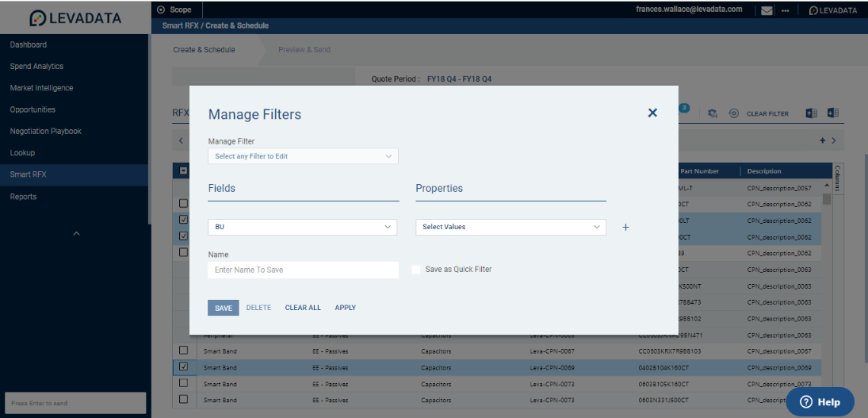Image resolution: width=868 pixels, height=418 pixels.
Task: Close the Manage Filters dialog
Action: click(652, 113)
